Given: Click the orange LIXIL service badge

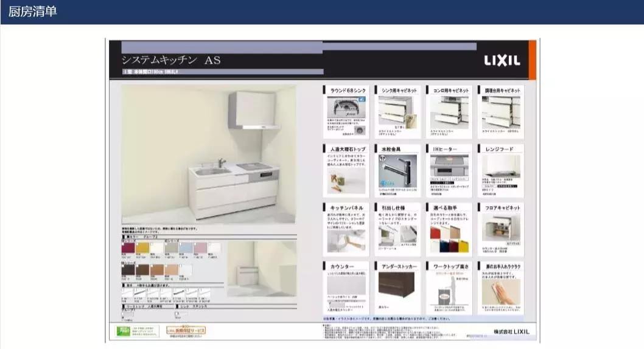Looking at the screenshot, I should point(186,330).
